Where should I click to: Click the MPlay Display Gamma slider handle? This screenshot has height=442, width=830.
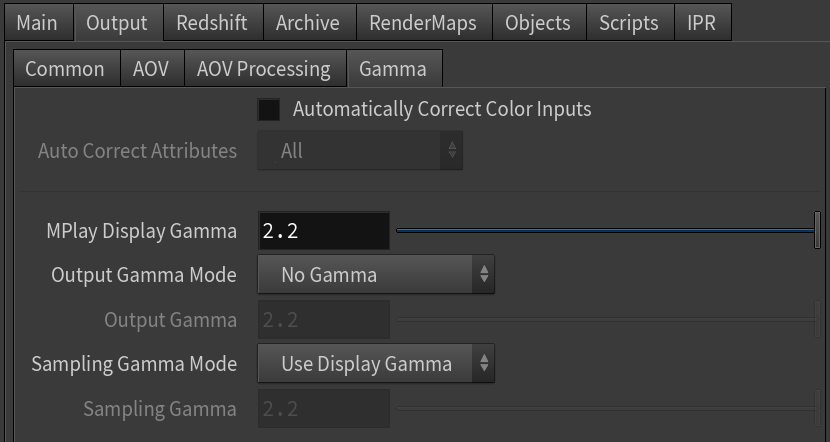(x=817, y=230)
